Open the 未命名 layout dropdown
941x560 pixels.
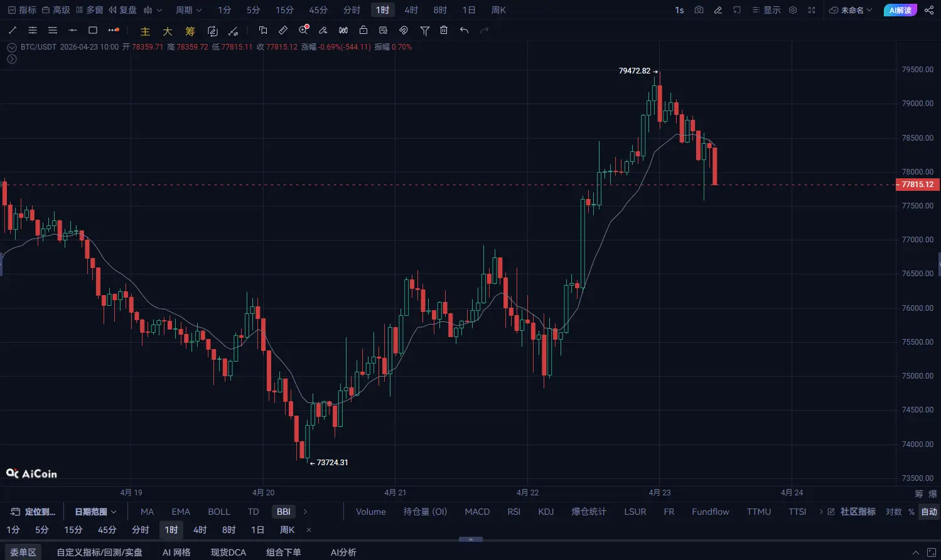tap(851, 10)
